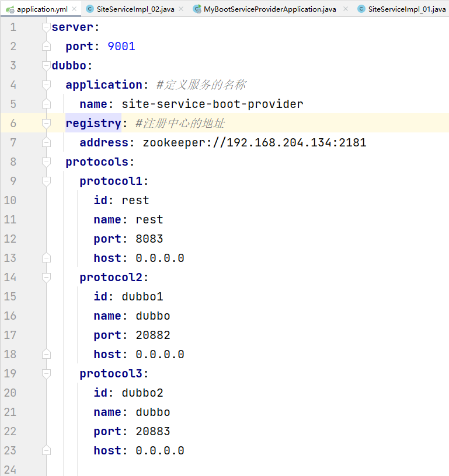Click the fold end marker on line 5
Image resolution: width=449 pixels, height=476 pixels.
pos(46,104)
